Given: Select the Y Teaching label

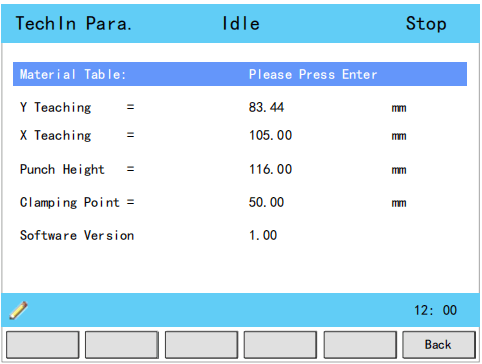Looking at the screenshot, I should click(x=55, y=107).
